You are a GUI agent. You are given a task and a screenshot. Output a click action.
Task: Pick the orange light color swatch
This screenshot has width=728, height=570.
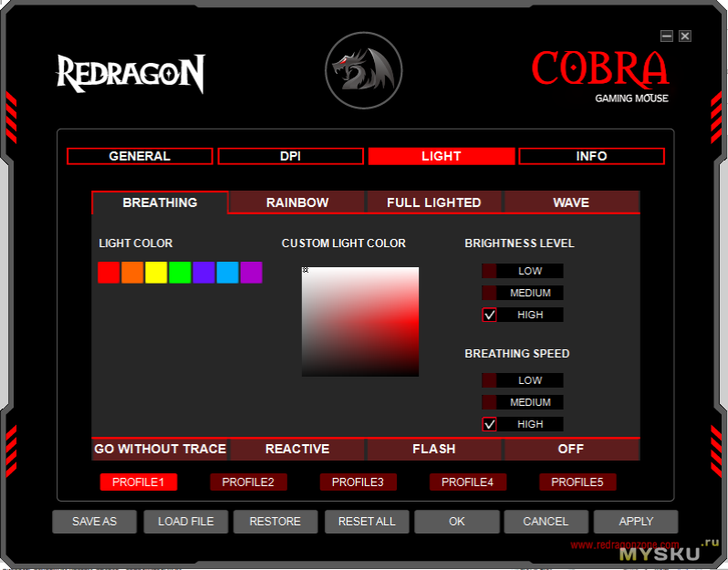tap(132, 273)
